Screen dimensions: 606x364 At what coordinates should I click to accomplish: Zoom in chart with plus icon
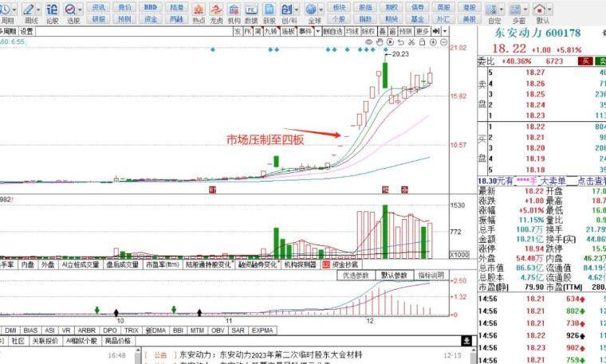433,41
